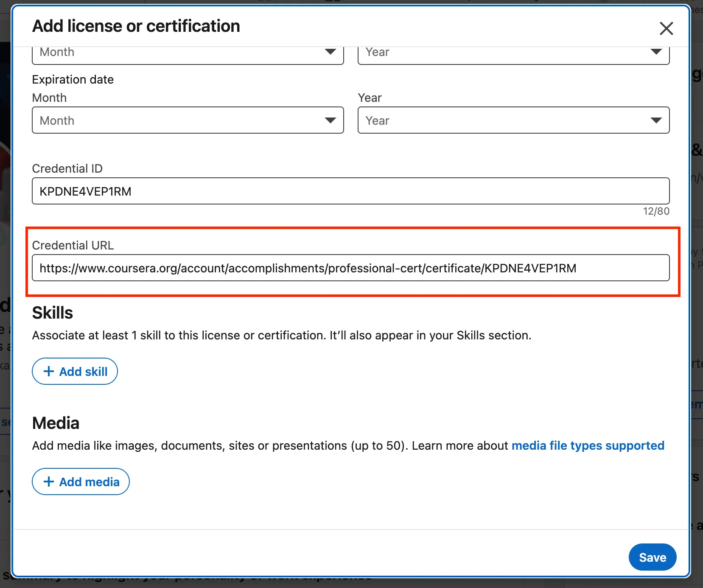Open the partially visible issue date Year dropdown
Viewport: 703px width, 588px height.
513,56
